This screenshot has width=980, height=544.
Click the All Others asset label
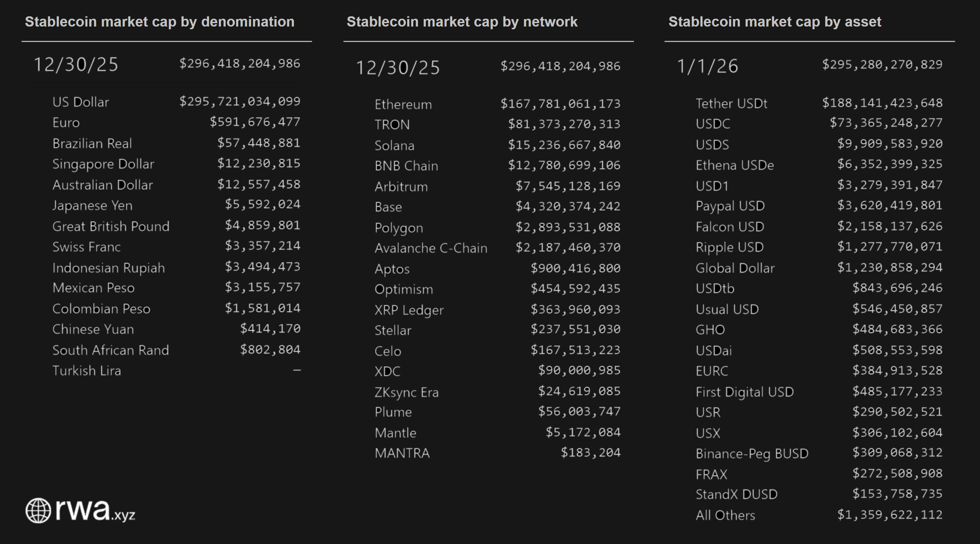725,515
